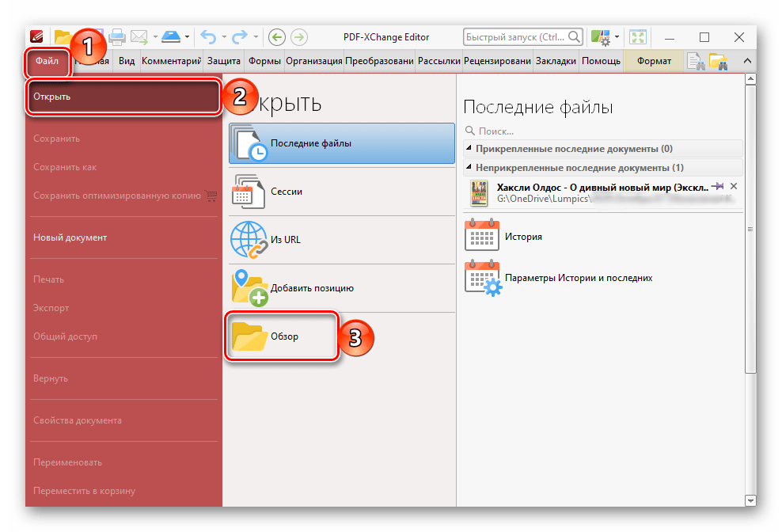Click the green back navigation arrow
This screenshot has width=782, height=532.
tap(277, 37)
